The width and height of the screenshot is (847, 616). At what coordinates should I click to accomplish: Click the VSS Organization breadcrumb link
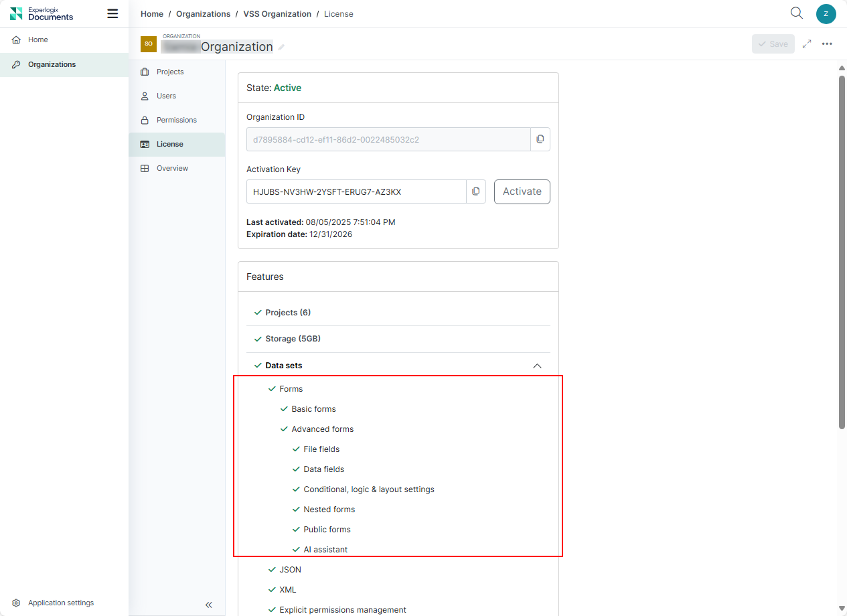coord(277,14)
